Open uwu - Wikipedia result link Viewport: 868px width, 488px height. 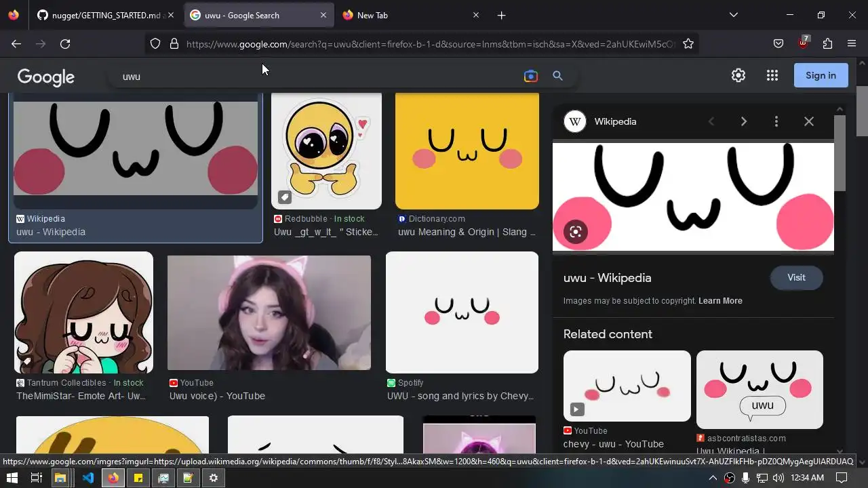(x=51, y=232)
